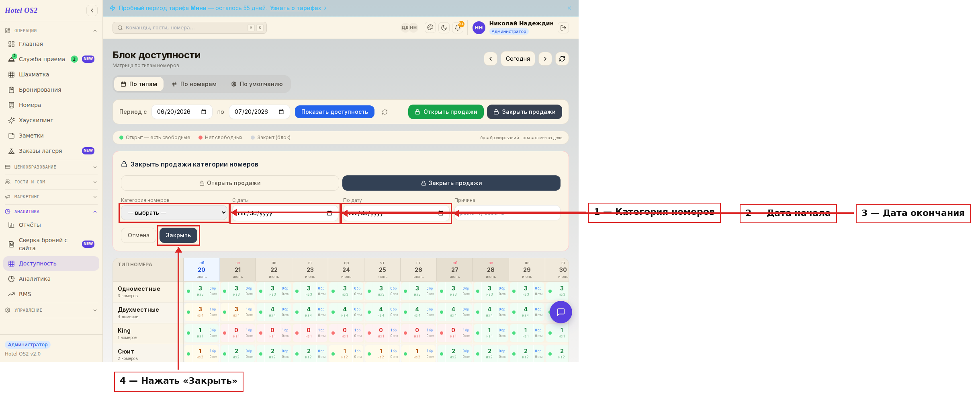Follow the Узнать о тарифах link

tap(295, 8)
